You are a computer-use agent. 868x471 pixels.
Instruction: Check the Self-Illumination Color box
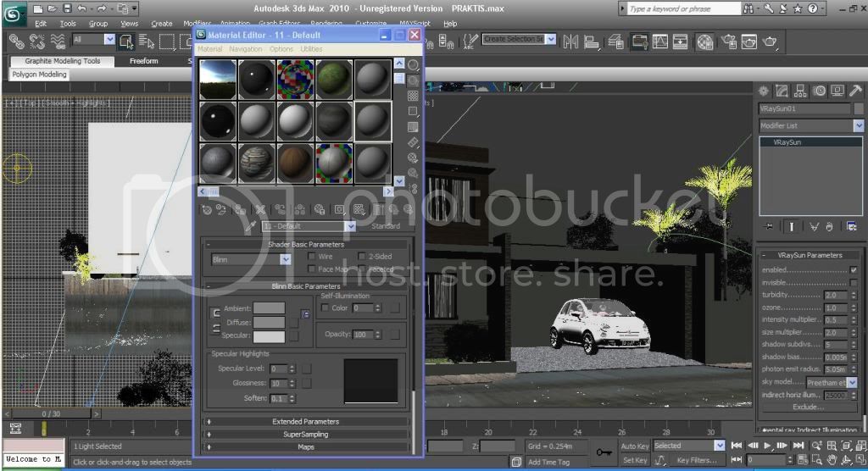[325, 308]
